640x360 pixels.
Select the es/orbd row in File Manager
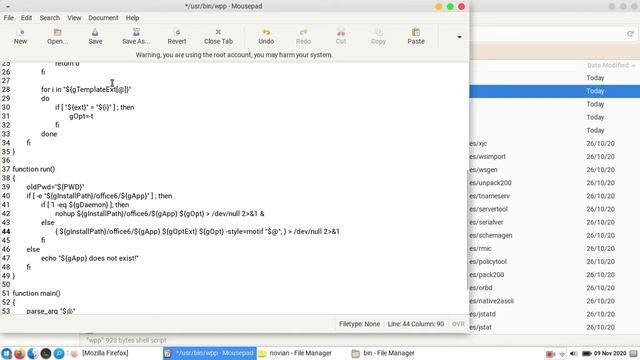coord(555,288)
